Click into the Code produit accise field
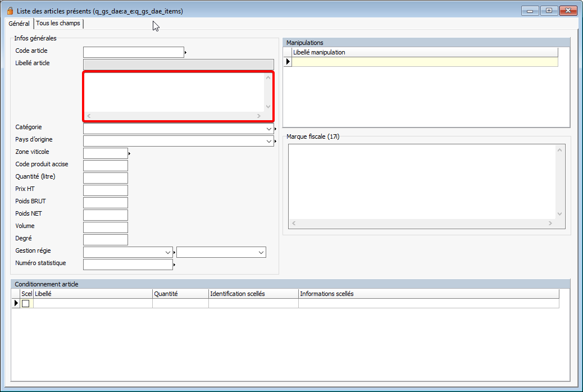 coord(106,166)
